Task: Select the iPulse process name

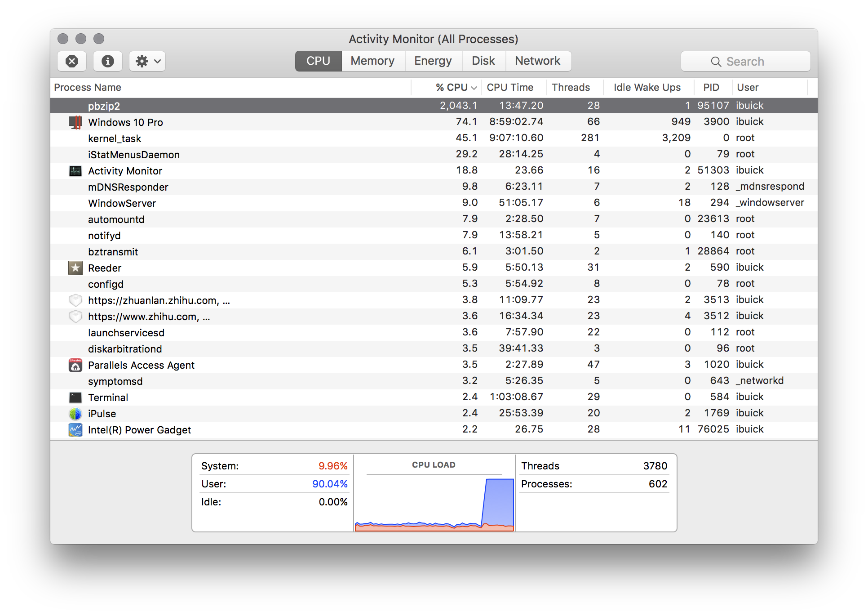Action: (102, 414)
